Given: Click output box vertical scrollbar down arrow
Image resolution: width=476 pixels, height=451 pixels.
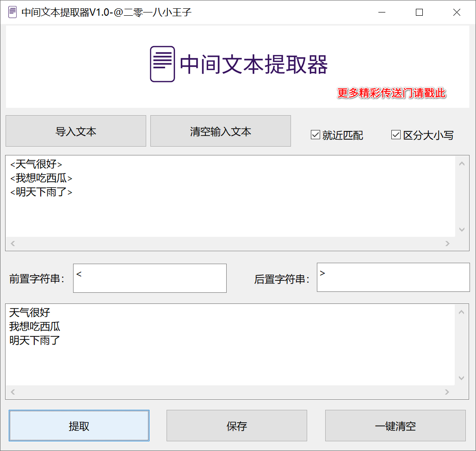Looking at the screenshot, I should [x=462, y=378].
